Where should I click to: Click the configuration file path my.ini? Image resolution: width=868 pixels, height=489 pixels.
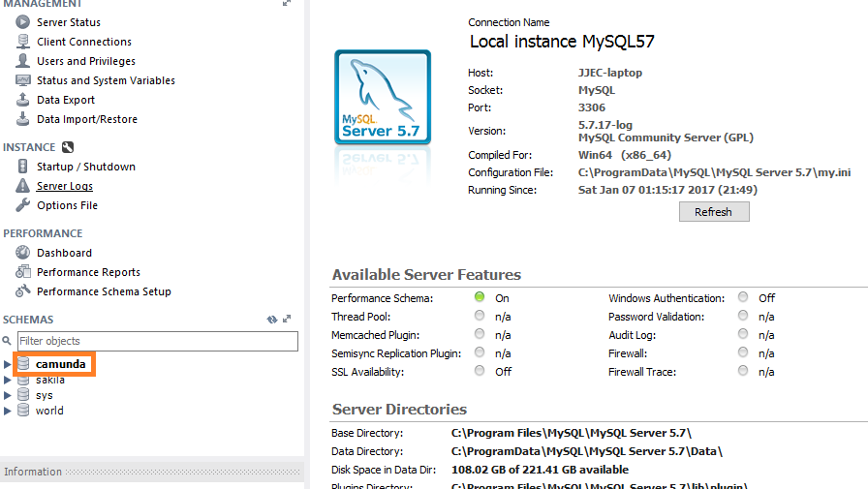[715, 172]
